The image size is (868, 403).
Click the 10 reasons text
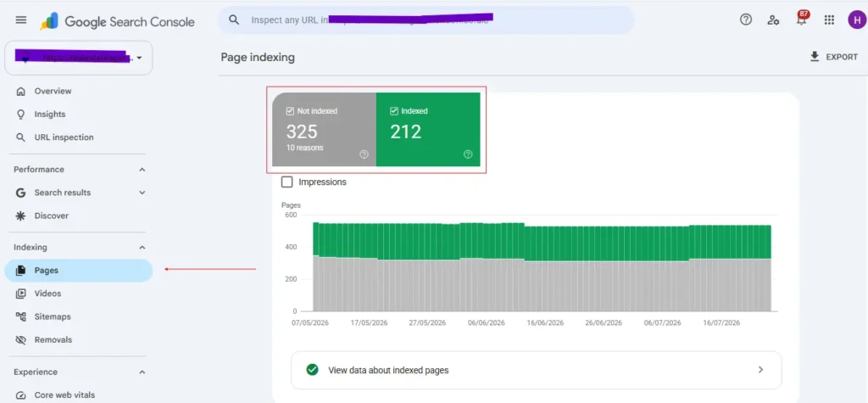[x=305, y=148]
